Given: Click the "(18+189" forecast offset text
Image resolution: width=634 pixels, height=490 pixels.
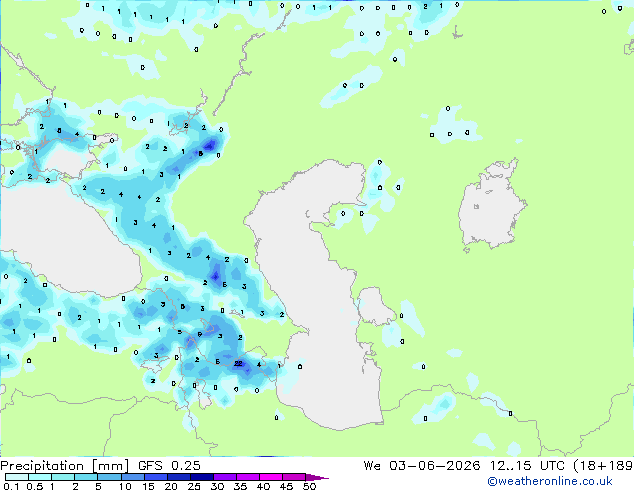Looking at the screenshot, I should coord(603,466).
